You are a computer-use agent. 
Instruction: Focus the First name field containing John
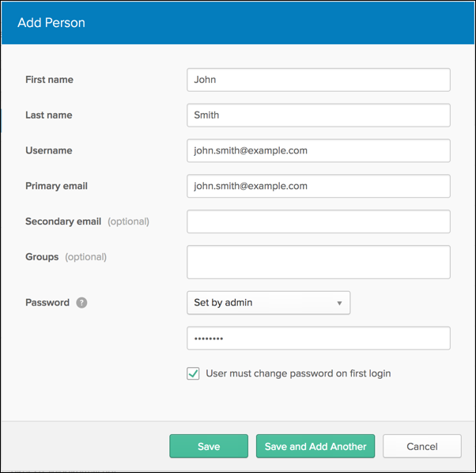(x=319, y=80)
